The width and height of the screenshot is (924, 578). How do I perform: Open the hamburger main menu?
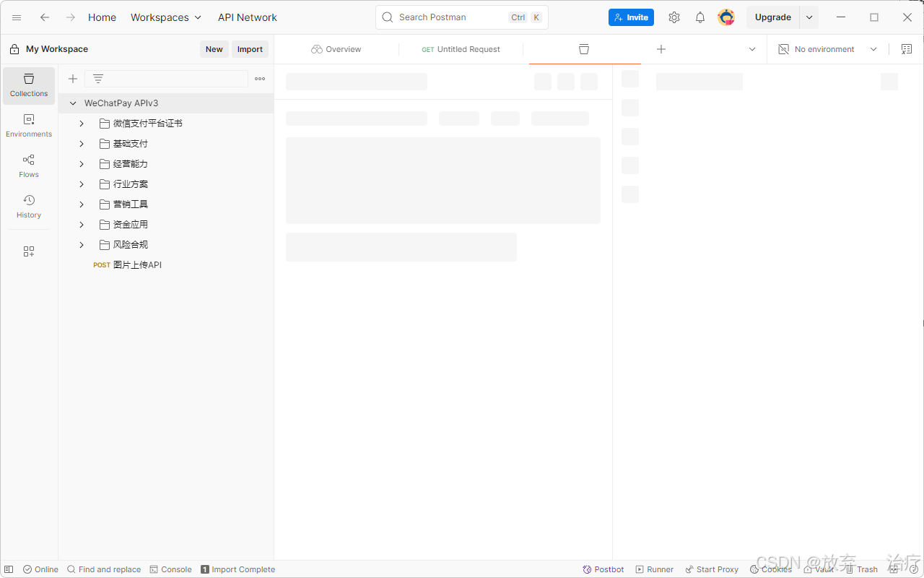(x=17, y=17)
